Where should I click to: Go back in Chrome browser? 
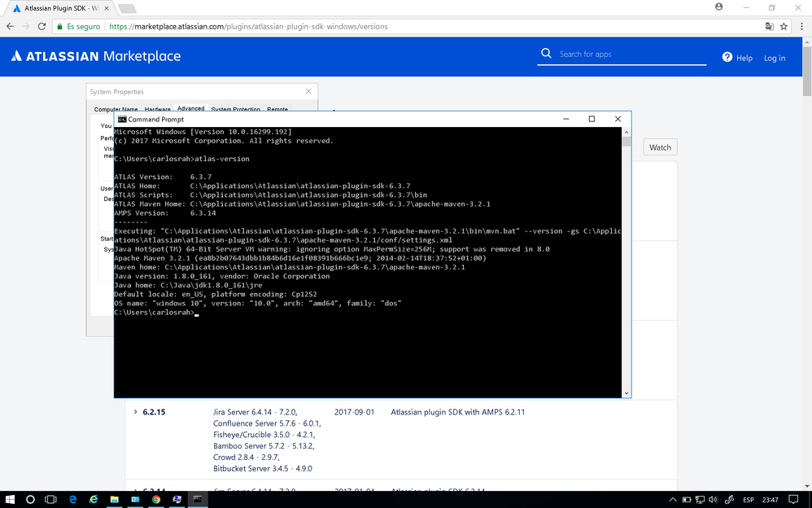(10, 26)
